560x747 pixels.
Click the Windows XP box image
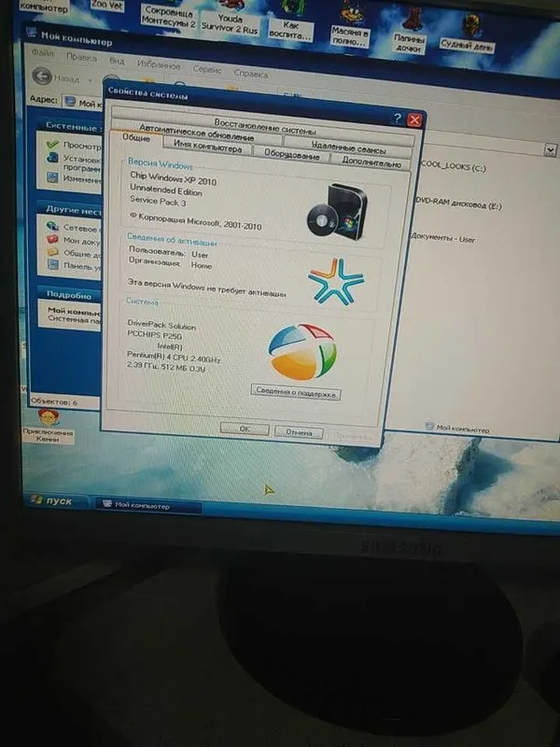[x=337, y=212]
